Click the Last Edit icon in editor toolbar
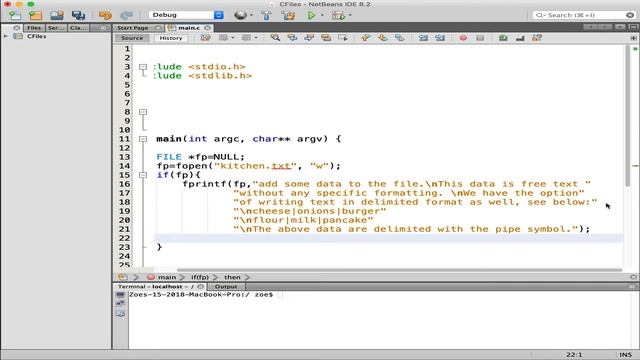640x360 pixels. pos(205,38)
